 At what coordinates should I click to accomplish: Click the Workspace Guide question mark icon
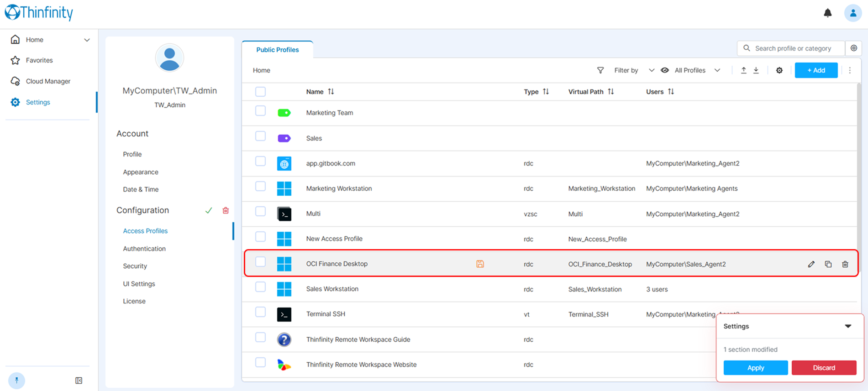coord(284,339)
